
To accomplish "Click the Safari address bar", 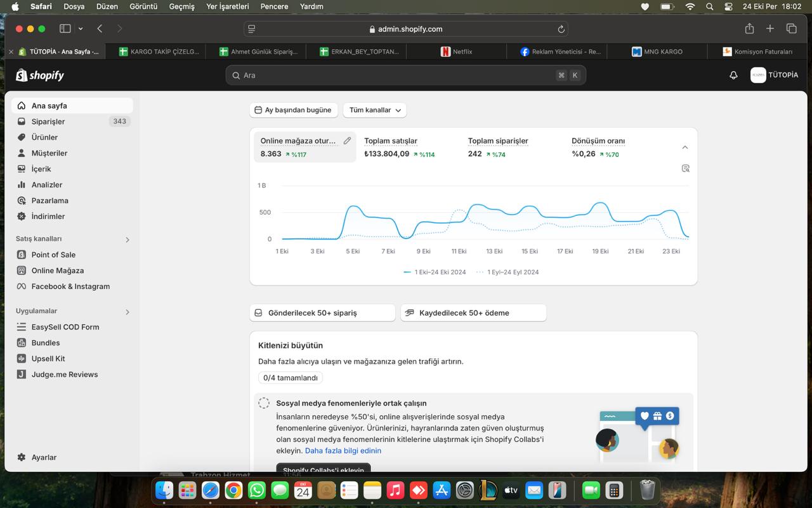I will [x=406, y=29].
